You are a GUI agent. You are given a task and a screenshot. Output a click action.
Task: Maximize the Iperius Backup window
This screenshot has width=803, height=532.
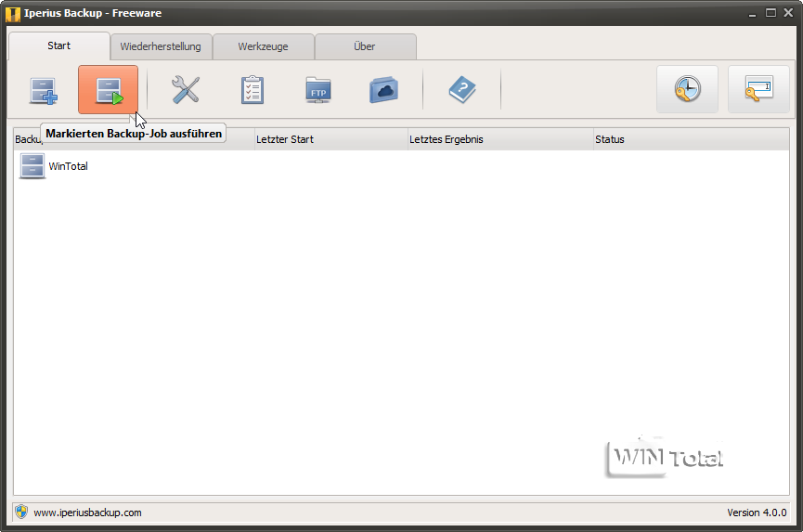pyautogui.click(x=771, y=13)
